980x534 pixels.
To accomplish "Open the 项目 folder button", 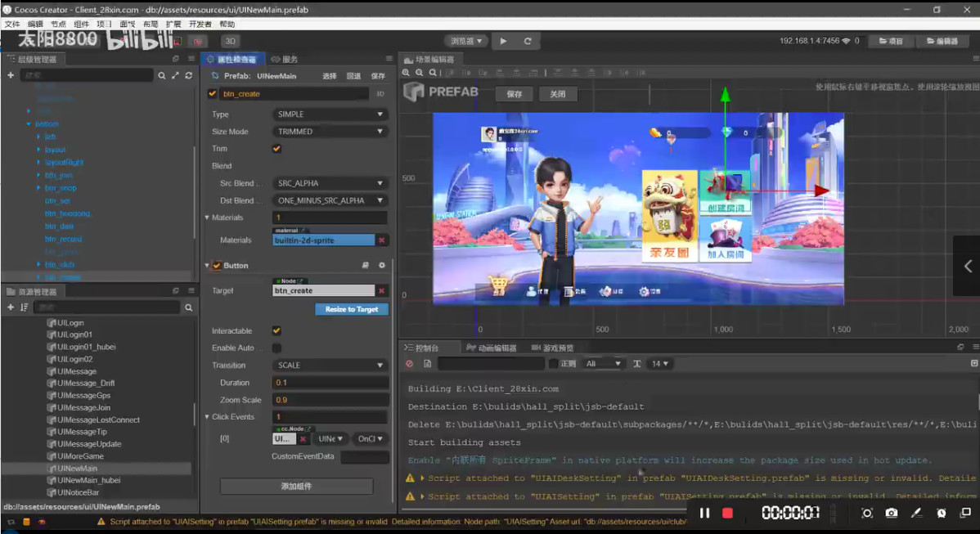I will click(891, 41).
